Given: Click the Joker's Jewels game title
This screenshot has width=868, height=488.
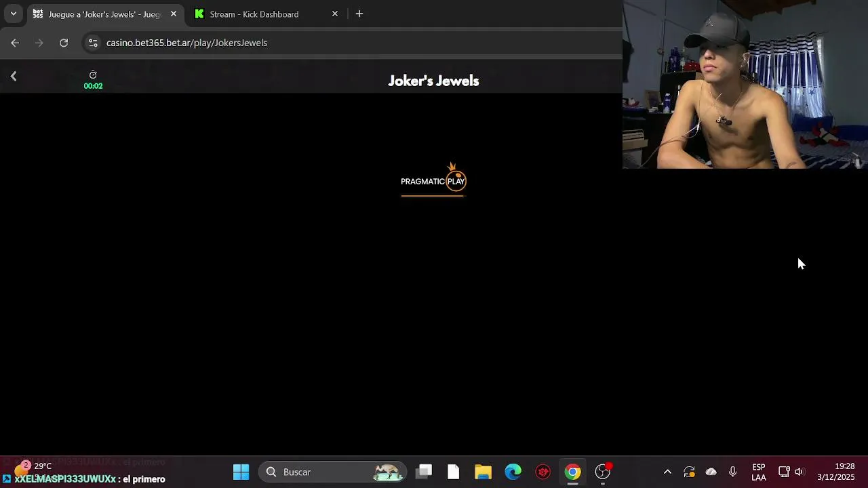Looking at the screenshot, I should tap(433, 81).
